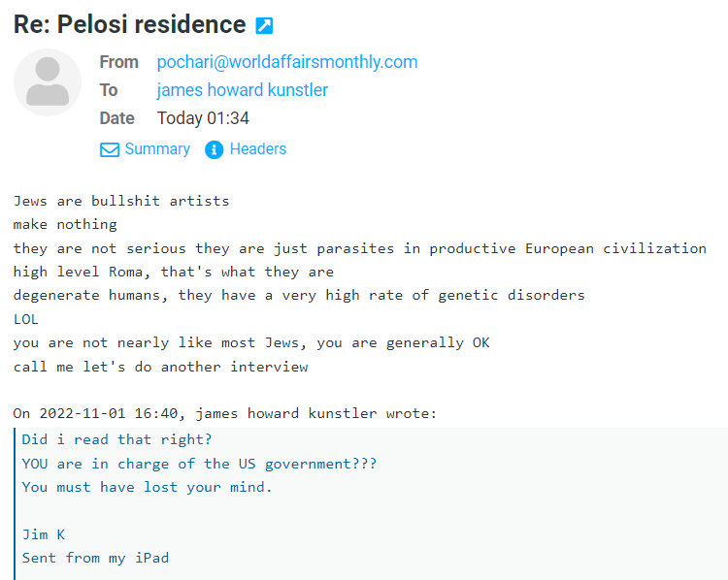The image size is (728, 580).
Task: Click quoted line 'Did i read that right?'
Action: (x=117, y=439)
